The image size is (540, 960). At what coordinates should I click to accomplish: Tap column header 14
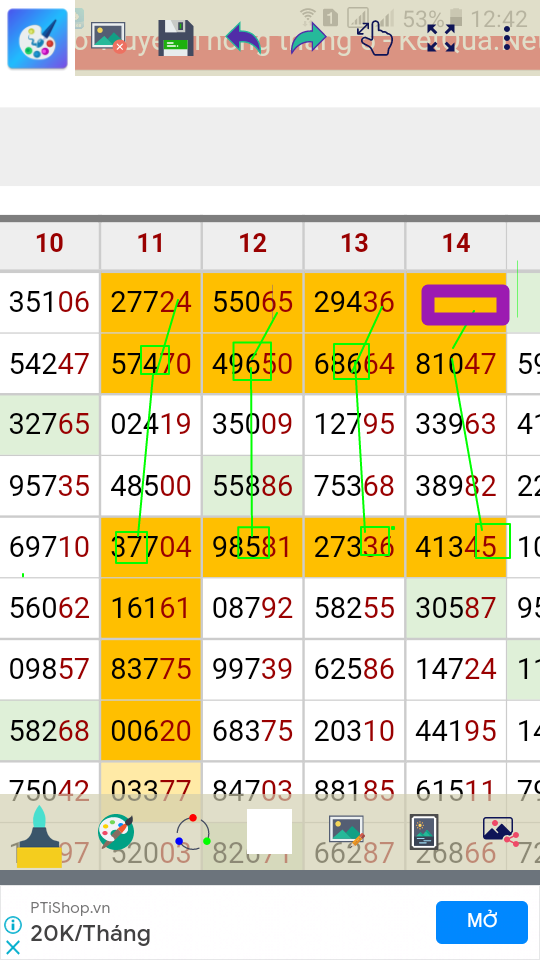[x=456, y=244]
